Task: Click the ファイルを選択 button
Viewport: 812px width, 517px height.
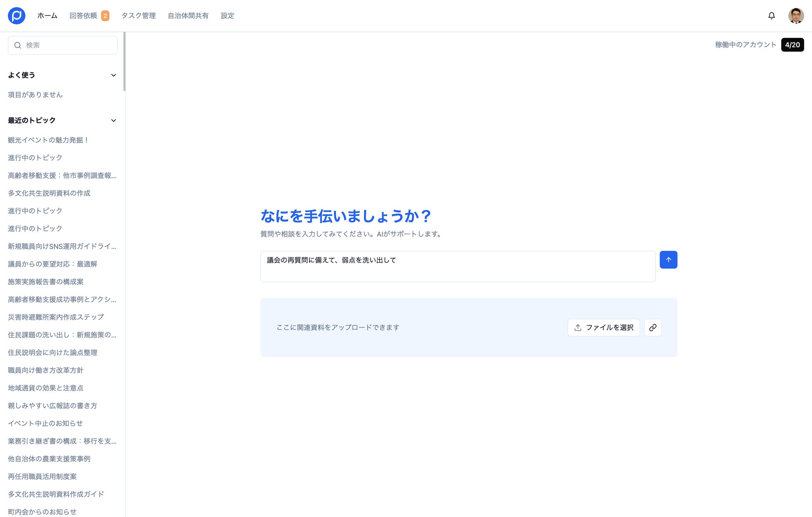Action: (603, 327)
